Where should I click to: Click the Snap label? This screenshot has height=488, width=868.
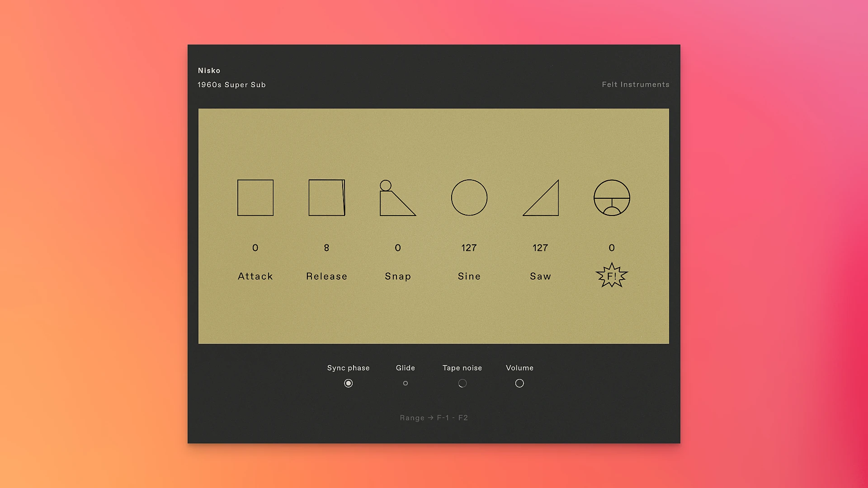point(397,276)
